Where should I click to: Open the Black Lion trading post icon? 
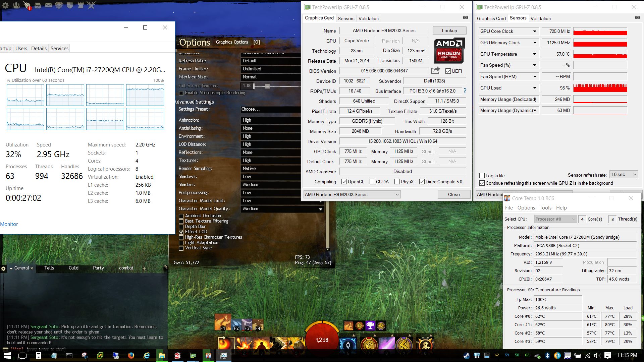[x=59, y=5]
